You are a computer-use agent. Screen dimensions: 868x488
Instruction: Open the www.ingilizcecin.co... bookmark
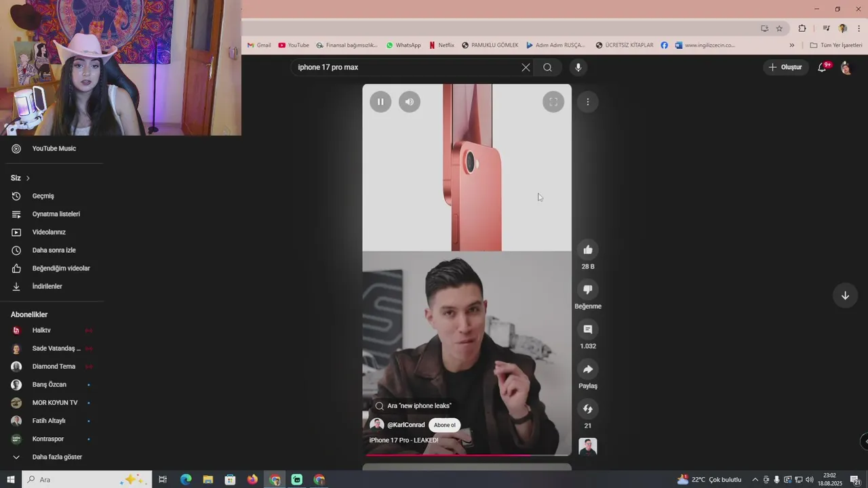[705, 45]
